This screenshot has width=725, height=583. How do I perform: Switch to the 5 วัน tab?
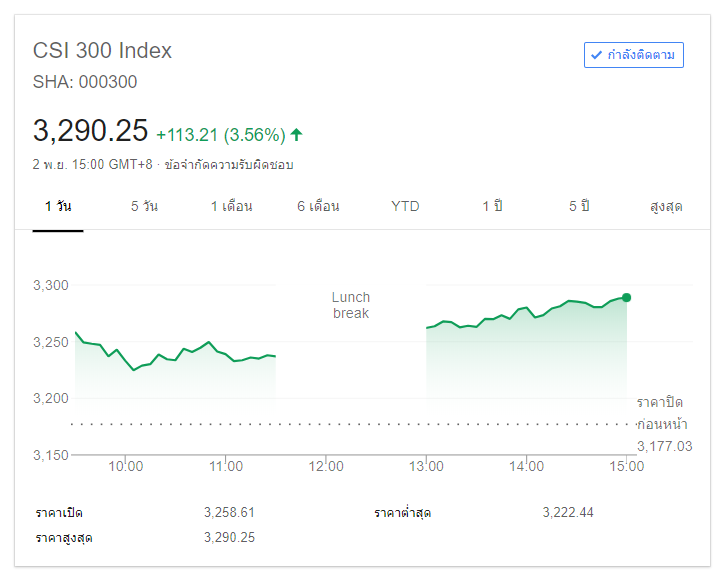tap(144, 206)
